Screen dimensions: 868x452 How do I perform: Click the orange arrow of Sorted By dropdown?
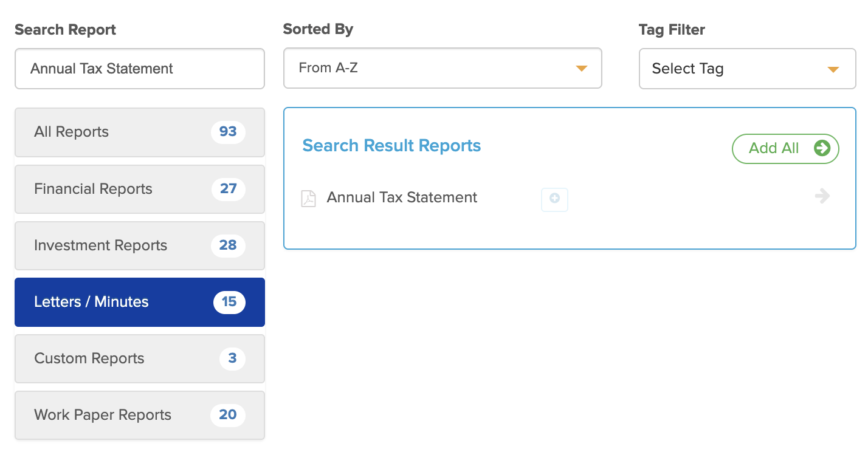click(582, 68)
